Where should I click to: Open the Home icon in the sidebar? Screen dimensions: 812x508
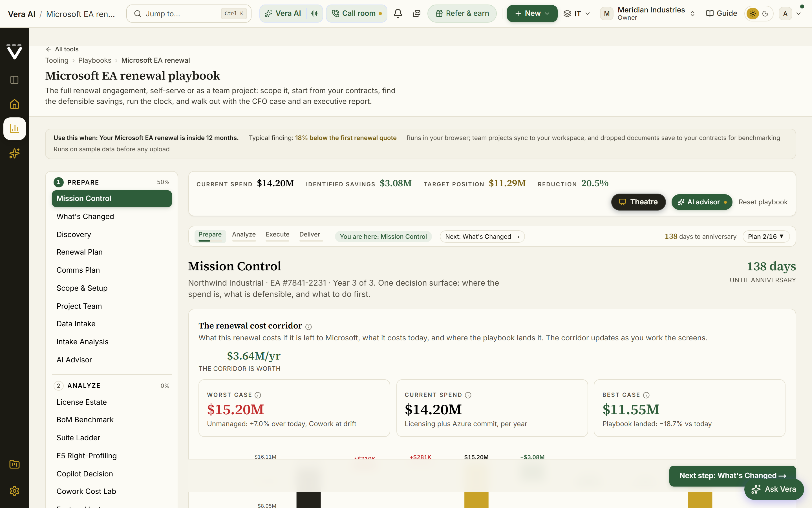click(14, 104)
